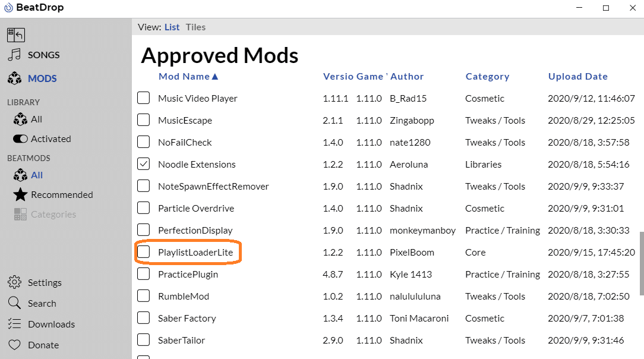Check the Music Video Player mod checkbox
Viewport: 644px width, 359px height.
pos(143,98)
